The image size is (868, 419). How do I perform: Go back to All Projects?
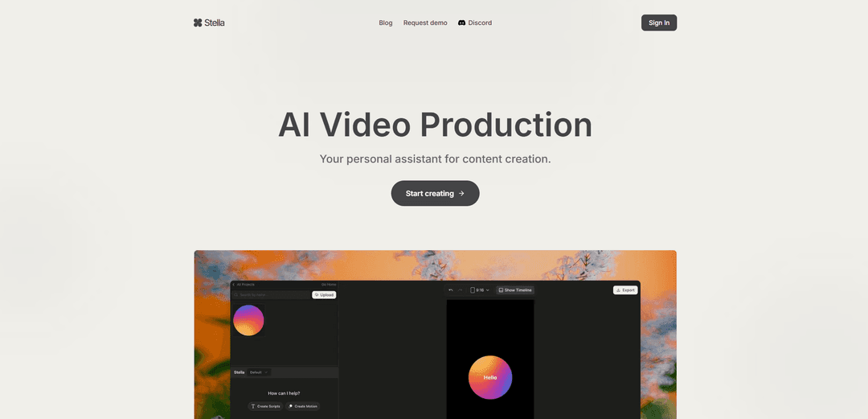(x=244, y=285)
